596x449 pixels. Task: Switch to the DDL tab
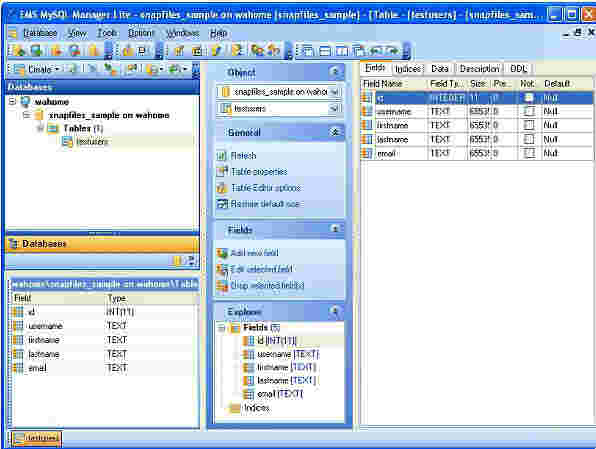tap(518, 69)
